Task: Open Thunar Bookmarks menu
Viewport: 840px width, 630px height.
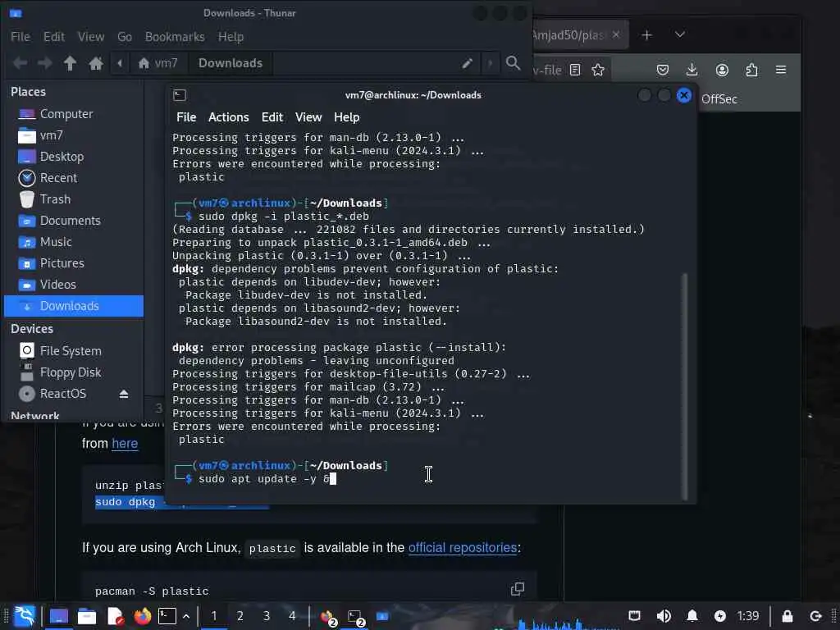Action: 175,36
